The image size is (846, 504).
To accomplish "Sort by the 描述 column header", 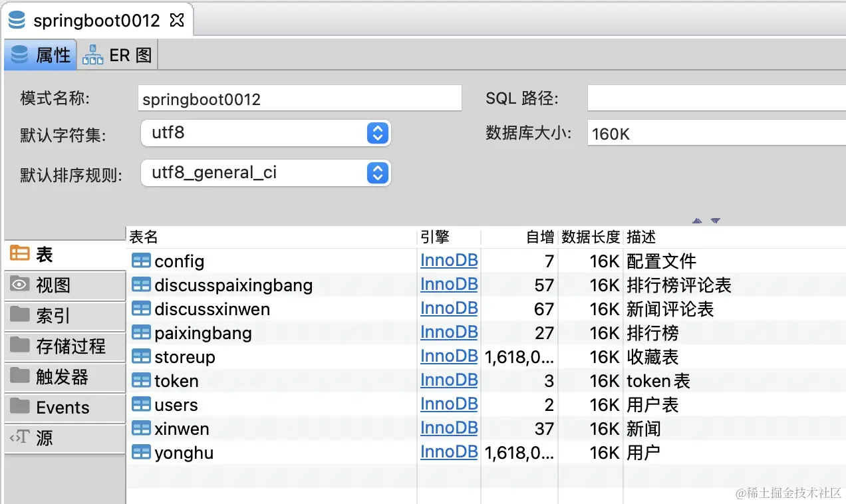I will point(735,237).
